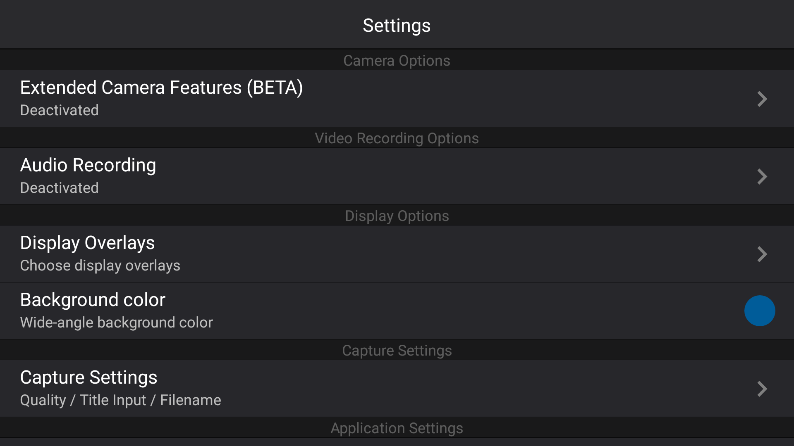Select the Camera Options section header
Viewport: 794px width, 446px height.
(397, 61)
